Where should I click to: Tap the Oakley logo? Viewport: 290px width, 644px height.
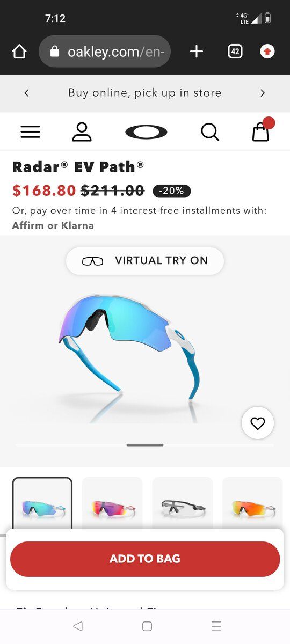[146, 131]
